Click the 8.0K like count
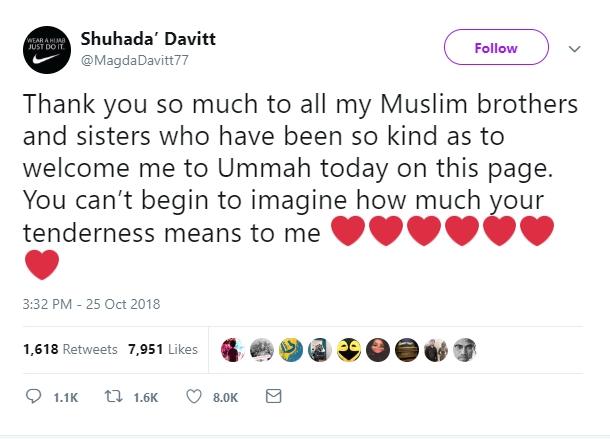Screen dimensions: 610x439 click(x=225, y=398)
